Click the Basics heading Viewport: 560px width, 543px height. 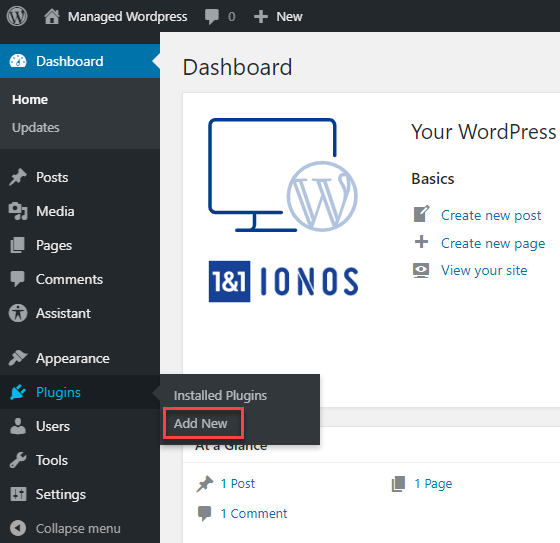433,179
